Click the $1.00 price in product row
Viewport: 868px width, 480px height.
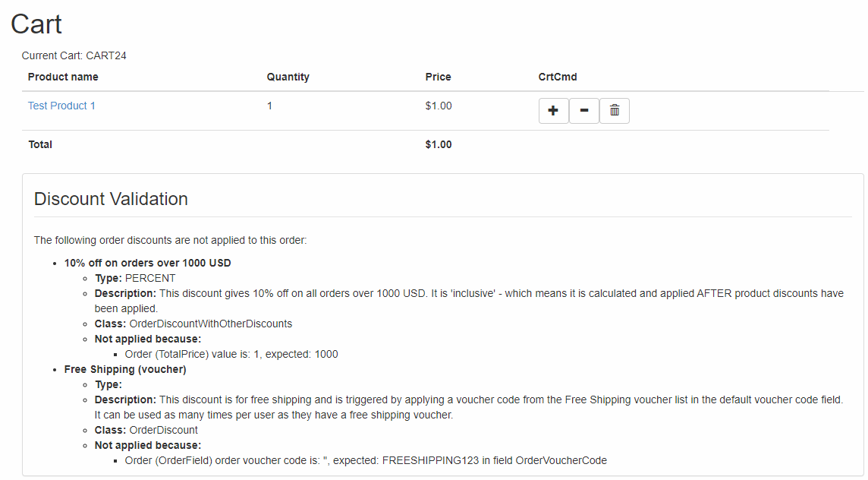[439, 106]
